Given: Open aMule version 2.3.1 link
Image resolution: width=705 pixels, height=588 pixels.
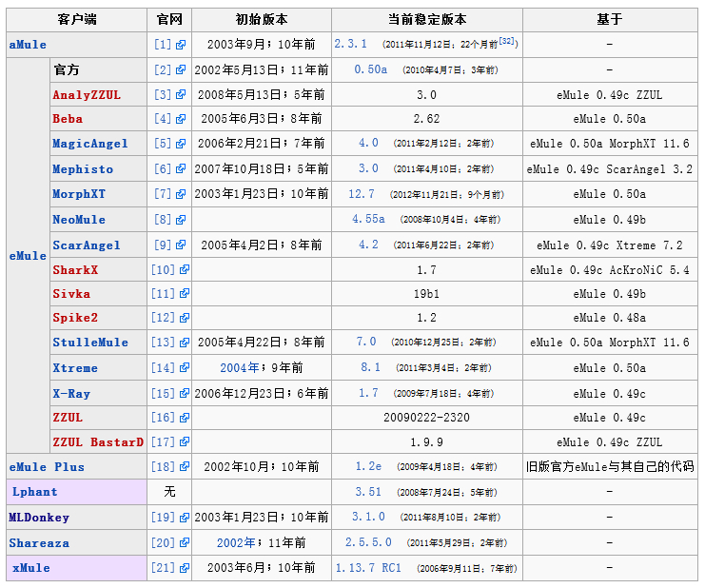Looking at the screenshot, I should (351, 44).
